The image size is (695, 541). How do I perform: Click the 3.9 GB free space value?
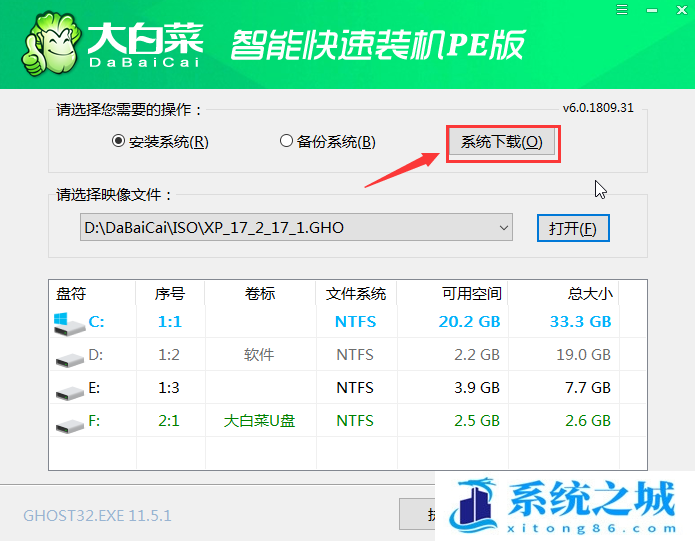[x=477, y=388]
